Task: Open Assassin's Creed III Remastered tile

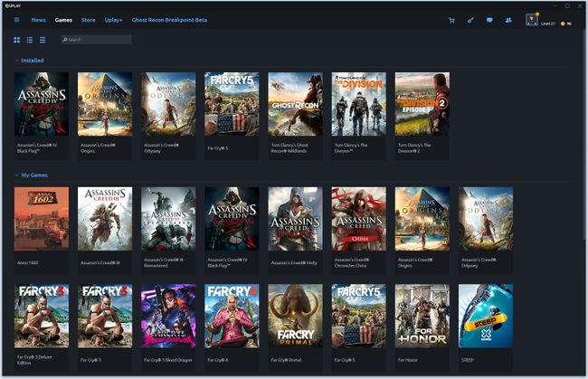Action: pos(168,231)
